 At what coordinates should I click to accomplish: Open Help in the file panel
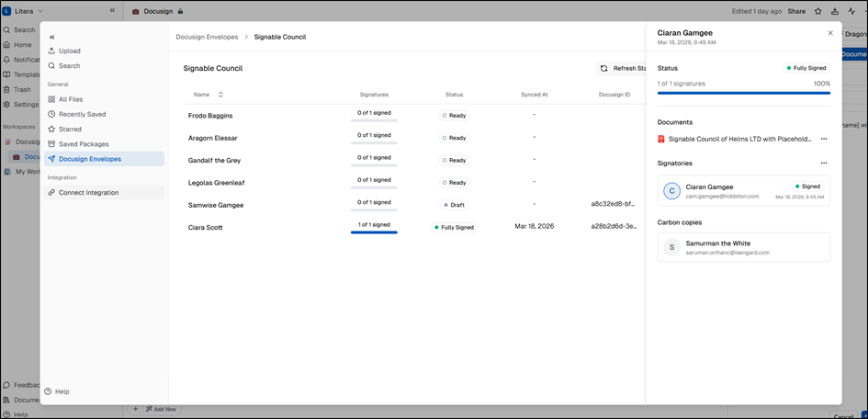[56, 391]
